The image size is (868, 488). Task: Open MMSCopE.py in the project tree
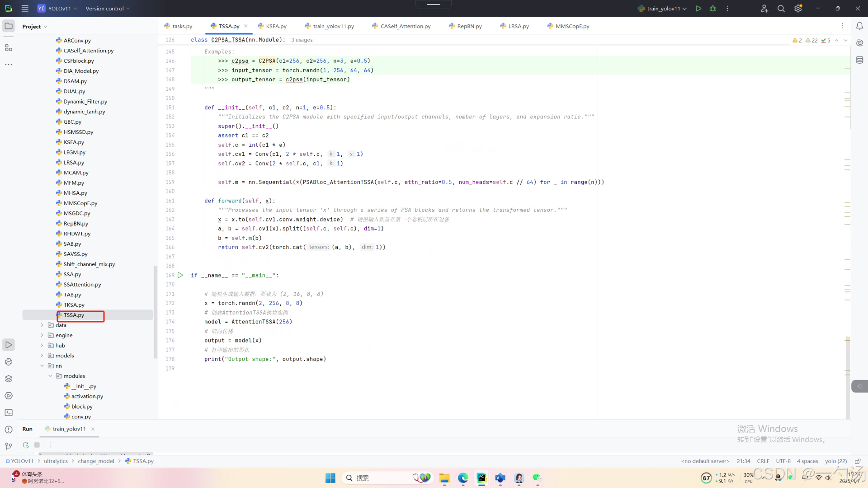[80, 203]
